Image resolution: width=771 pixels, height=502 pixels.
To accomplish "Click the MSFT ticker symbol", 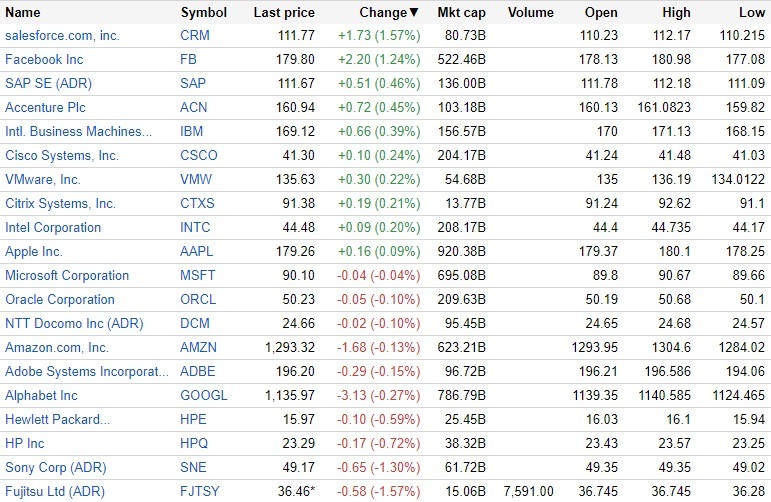I will pyautogui.click(x=197, y=276).
